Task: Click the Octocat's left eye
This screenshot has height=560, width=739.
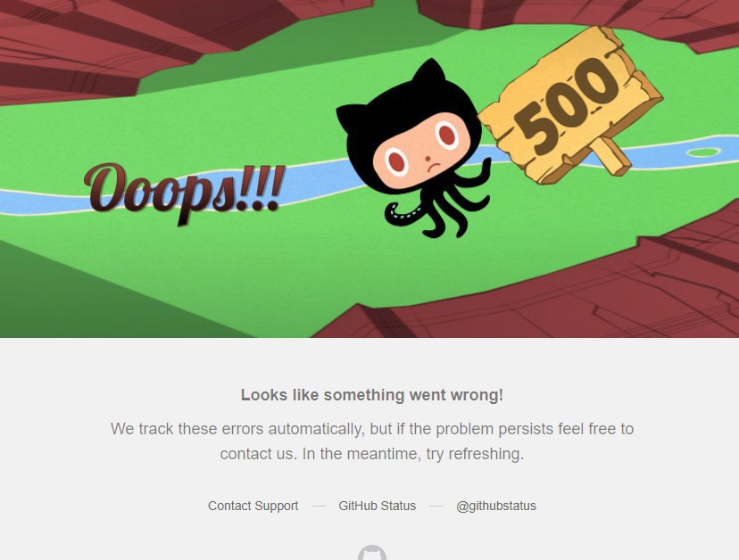Action: (396, 162)
